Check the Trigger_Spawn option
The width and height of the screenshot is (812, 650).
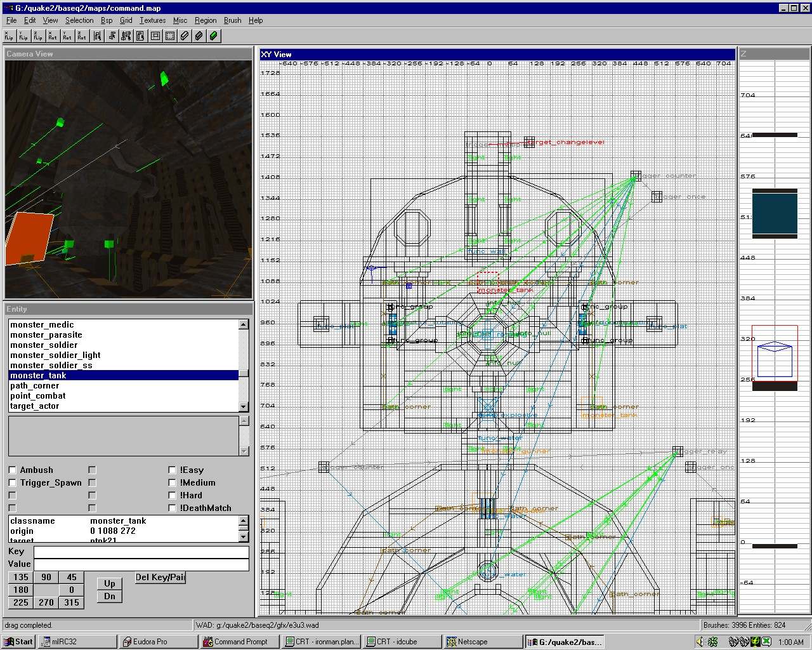click(x=12, y=482)
